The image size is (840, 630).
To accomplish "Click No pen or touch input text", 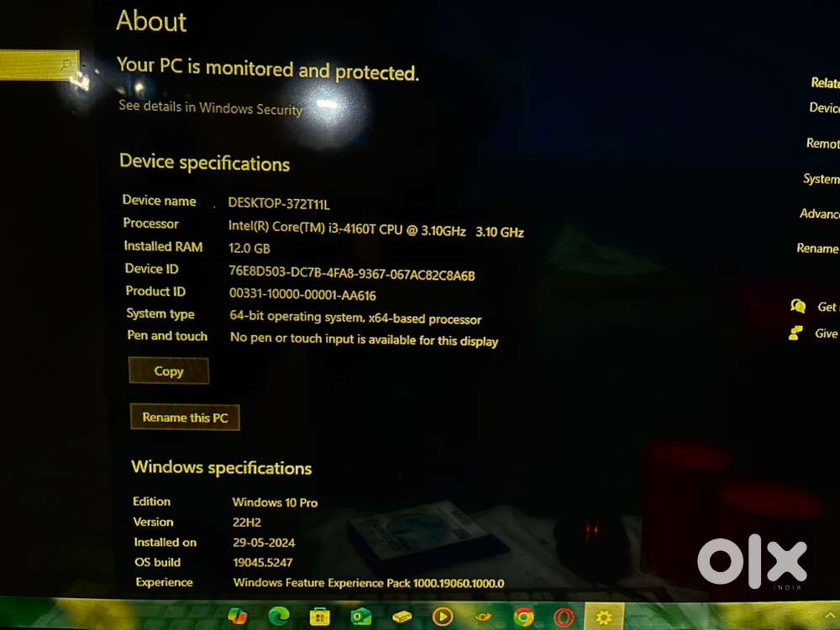I will point(365,339).
